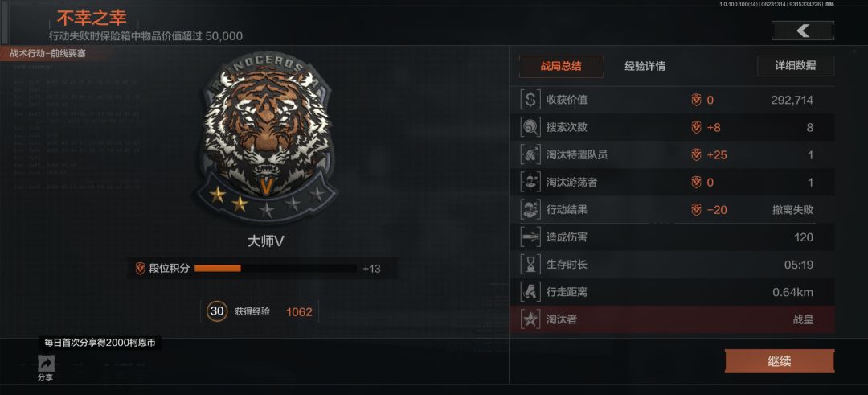Click the icon beside 淘汰特遣队员

pyautogui.click(x=530, y=154)
